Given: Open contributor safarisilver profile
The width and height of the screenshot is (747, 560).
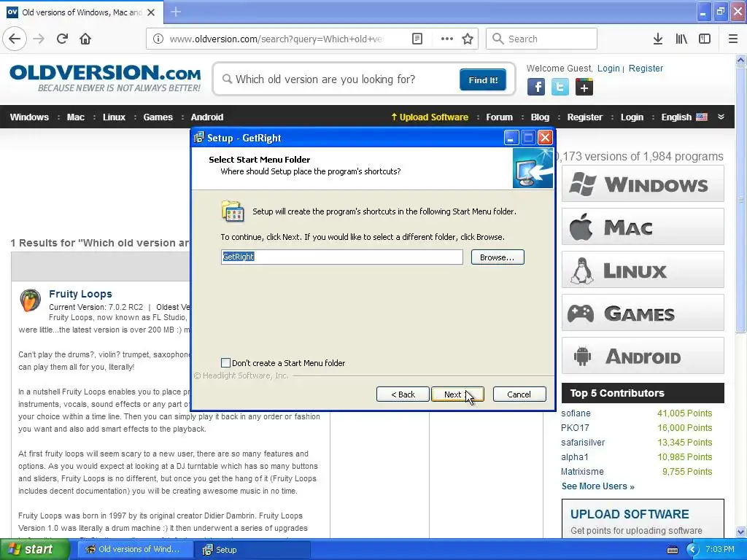Looking at the screenshot, I should click(583, 443).
